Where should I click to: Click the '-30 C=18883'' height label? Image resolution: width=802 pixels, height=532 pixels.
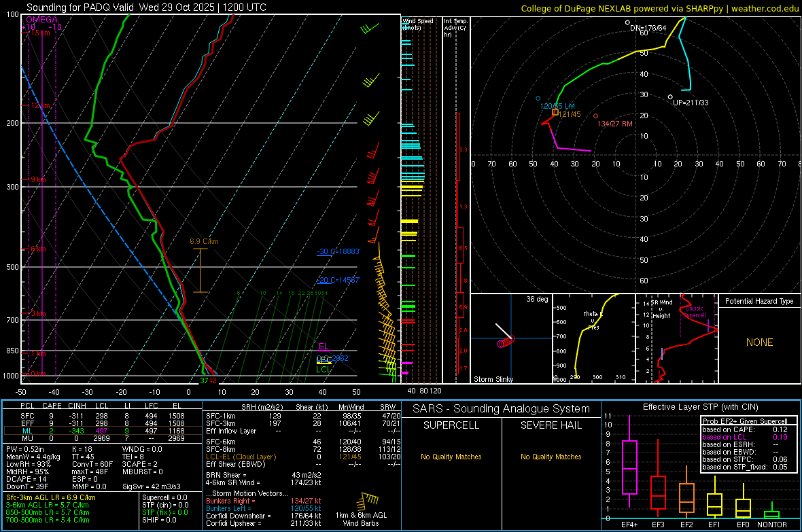coord(338,251)
